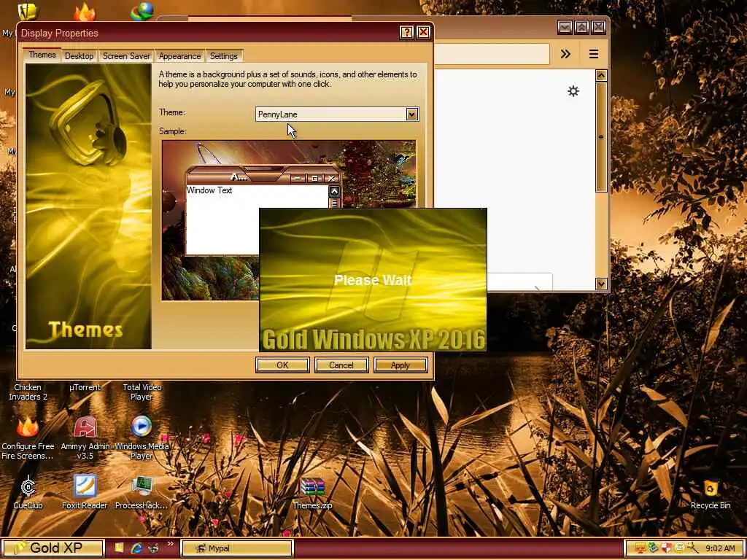The width and height of the screenshot is (747, 560).
Task: Open the hamburger menu in Mypal window
Action: pyautogui.click(x=594, y=54)
